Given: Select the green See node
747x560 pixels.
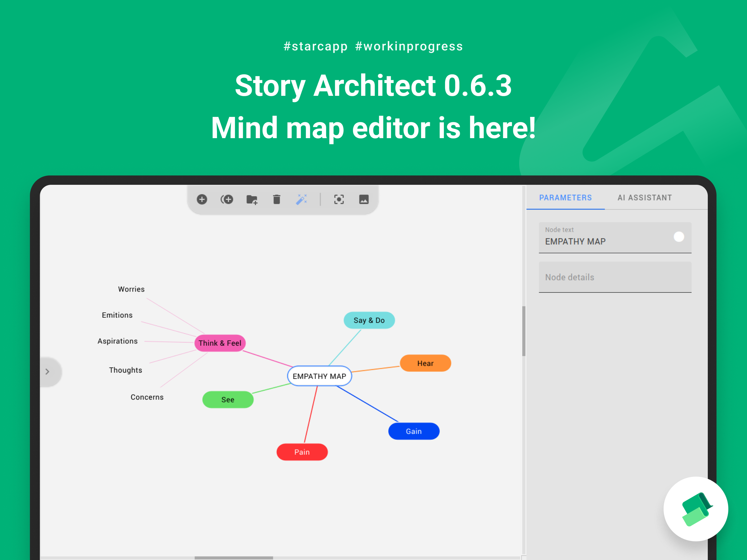Looking at the screenshot, I should coord(228,400).
